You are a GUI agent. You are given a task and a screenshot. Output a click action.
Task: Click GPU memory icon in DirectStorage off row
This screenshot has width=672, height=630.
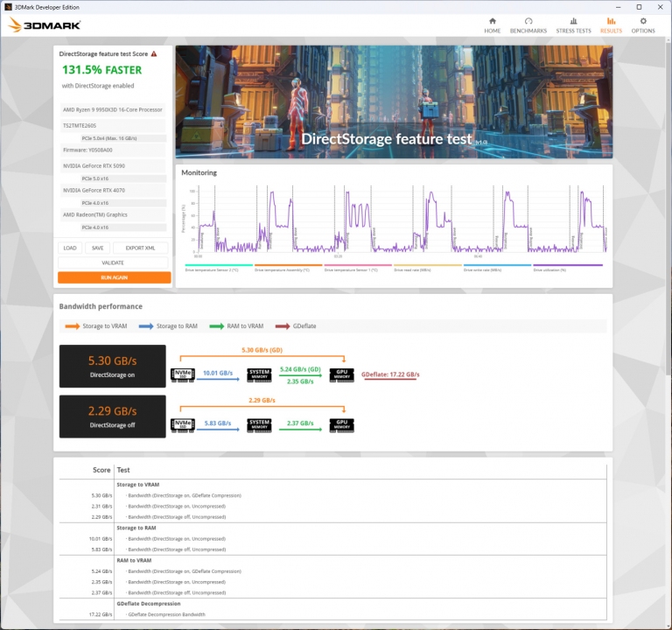coord(341,425)
